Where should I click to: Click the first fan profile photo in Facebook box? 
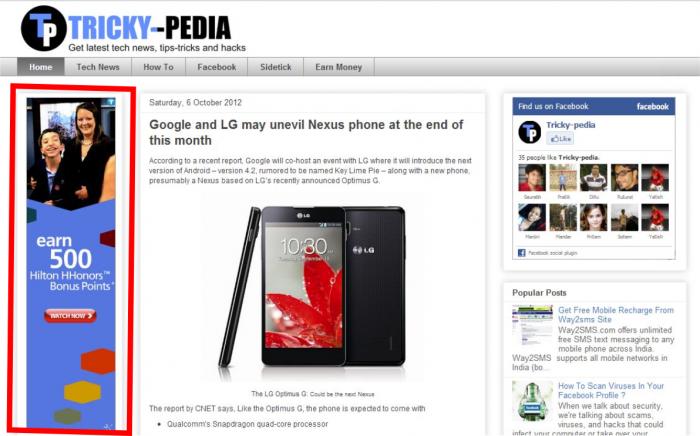532,178
